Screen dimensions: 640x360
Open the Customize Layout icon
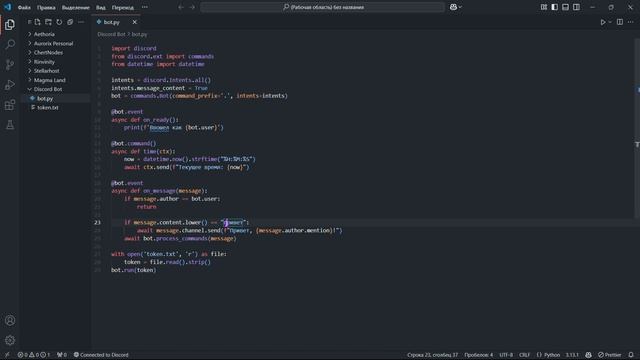click(x=544, y=7)
